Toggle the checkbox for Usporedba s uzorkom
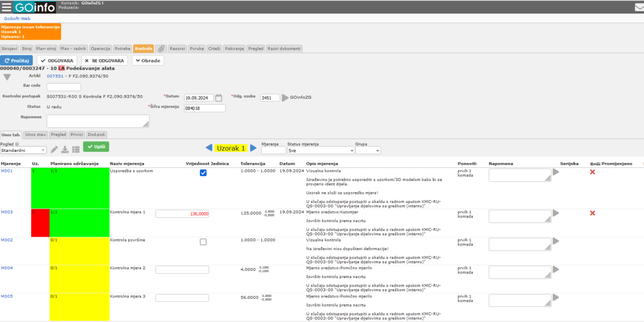The image size is (644, 322). click(x=203, y=173)
